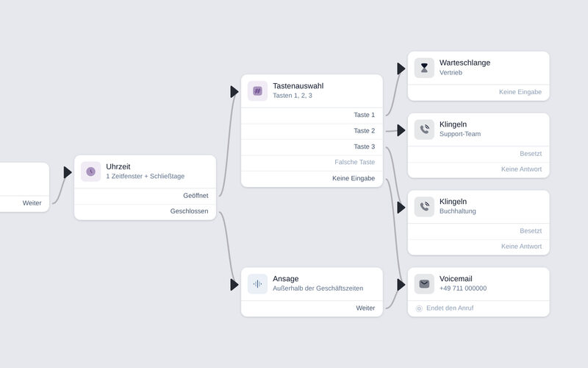Select the Taste 2 output row
Image resolution: width=588 pixels, height=368 pixels.
tap(312, 132)
